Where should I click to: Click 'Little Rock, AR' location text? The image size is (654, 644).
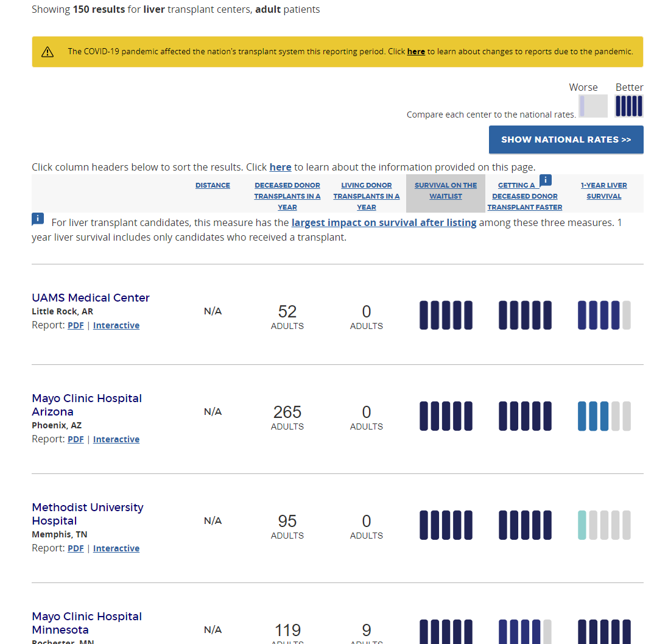coord(63,311)
